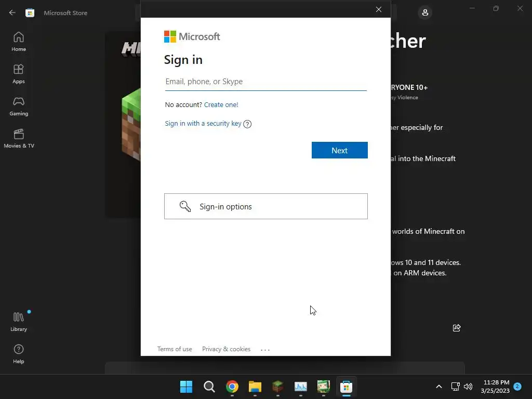
Task: Open the performance monitor graph taskbar app
Action: [x=301, y=387]
